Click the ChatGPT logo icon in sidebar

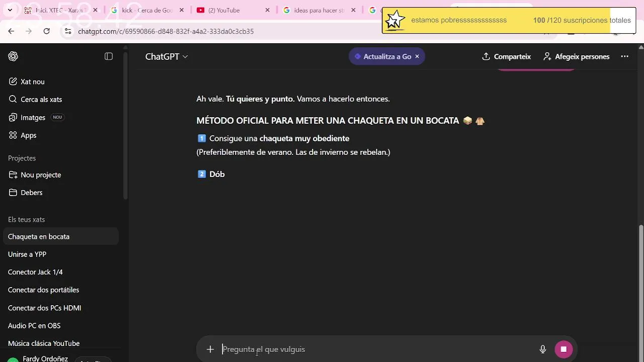coord(13,56)
